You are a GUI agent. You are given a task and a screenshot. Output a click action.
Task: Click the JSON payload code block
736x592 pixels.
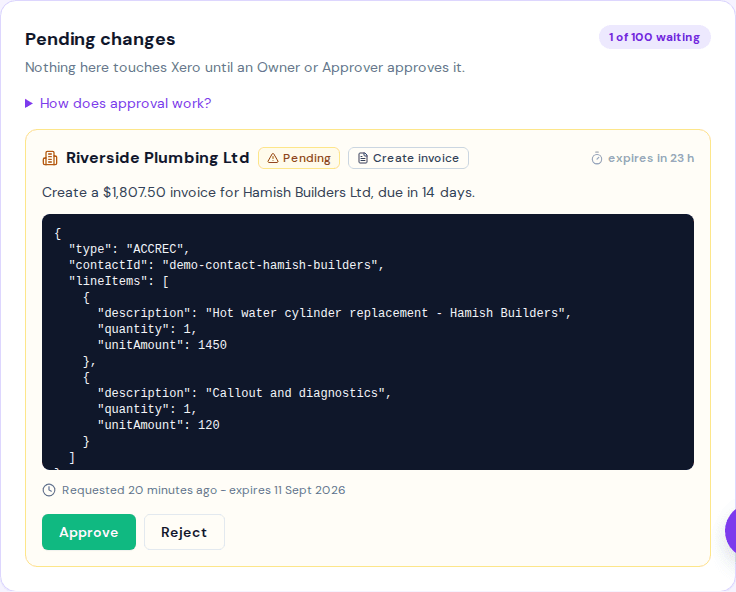click(368, 342)
